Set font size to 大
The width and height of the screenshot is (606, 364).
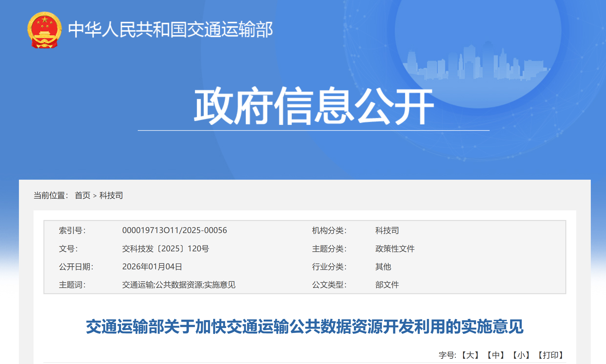pos(470,355)
